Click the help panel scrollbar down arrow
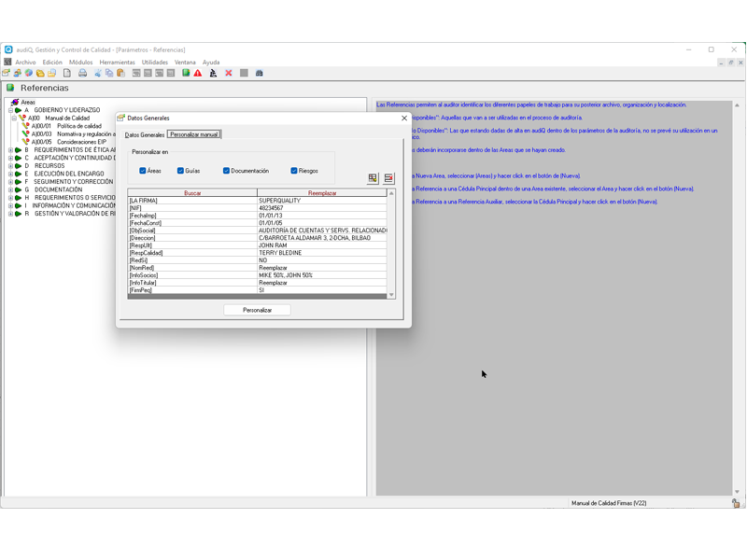Image resolution: width=747 pixels, height=560 pixels. click(737, 492)
